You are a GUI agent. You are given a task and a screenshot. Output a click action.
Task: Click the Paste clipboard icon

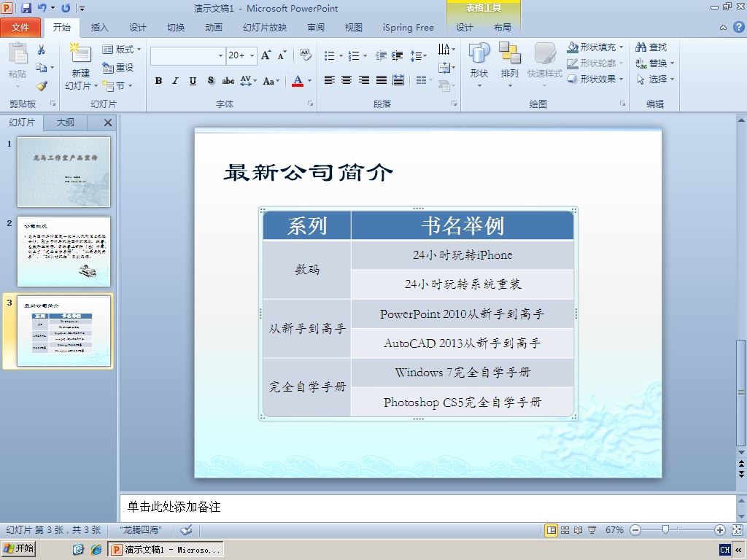[18, 53]
